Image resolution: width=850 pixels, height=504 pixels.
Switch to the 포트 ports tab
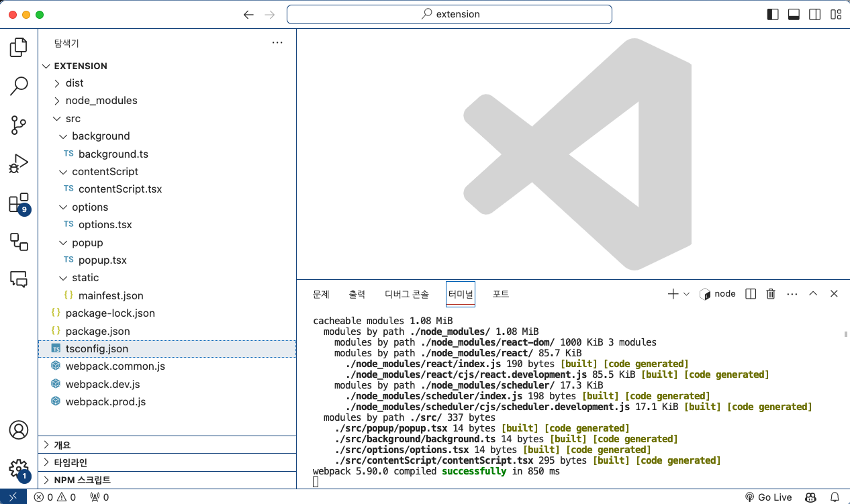tap(501, 294)
